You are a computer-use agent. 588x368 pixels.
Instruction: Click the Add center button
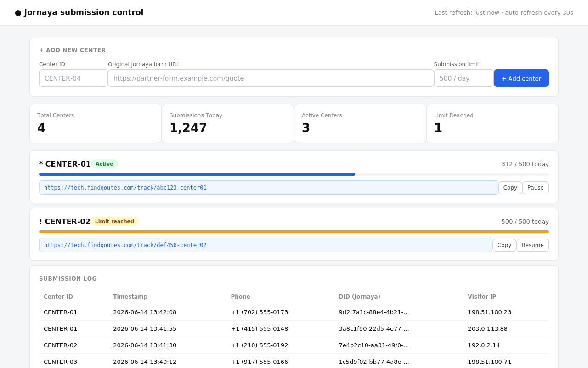(521, 78)
